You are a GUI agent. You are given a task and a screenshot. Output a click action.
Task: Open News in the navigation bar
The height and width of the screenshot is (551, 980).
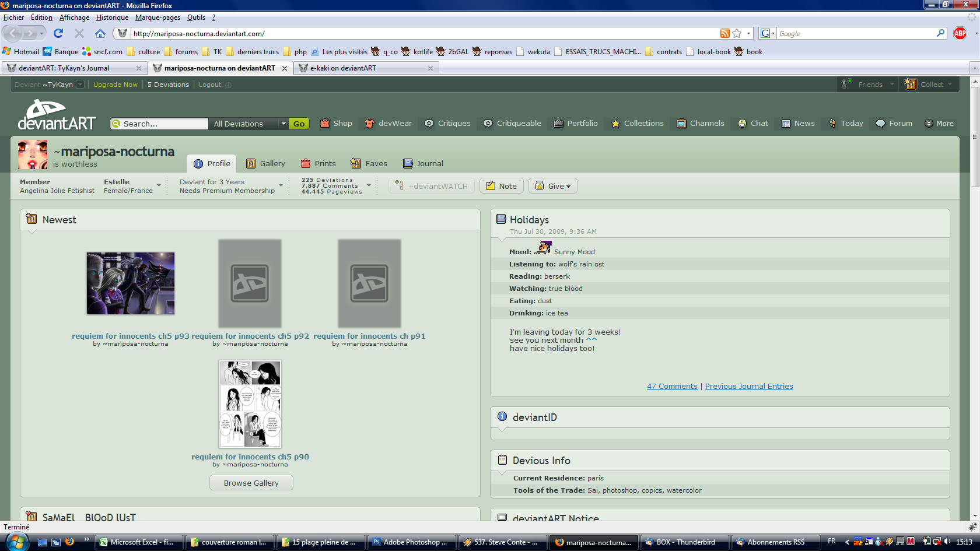coord(798,124)
